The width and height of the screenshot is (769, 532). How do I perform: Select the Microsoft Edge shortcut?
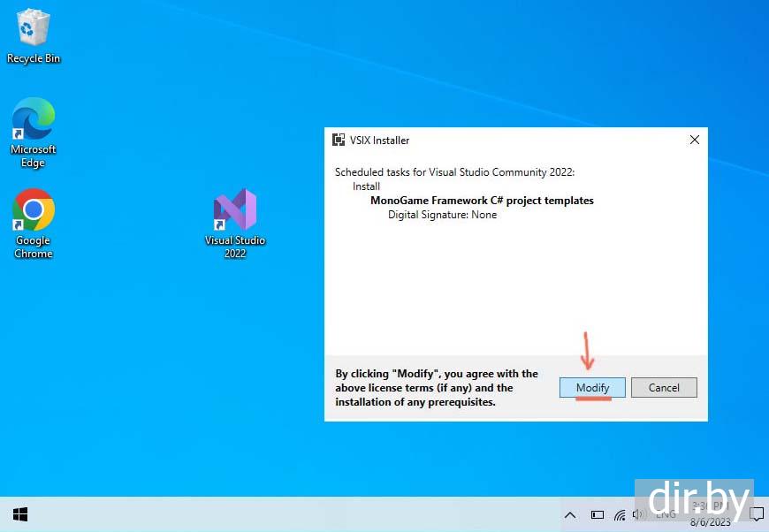34,133
